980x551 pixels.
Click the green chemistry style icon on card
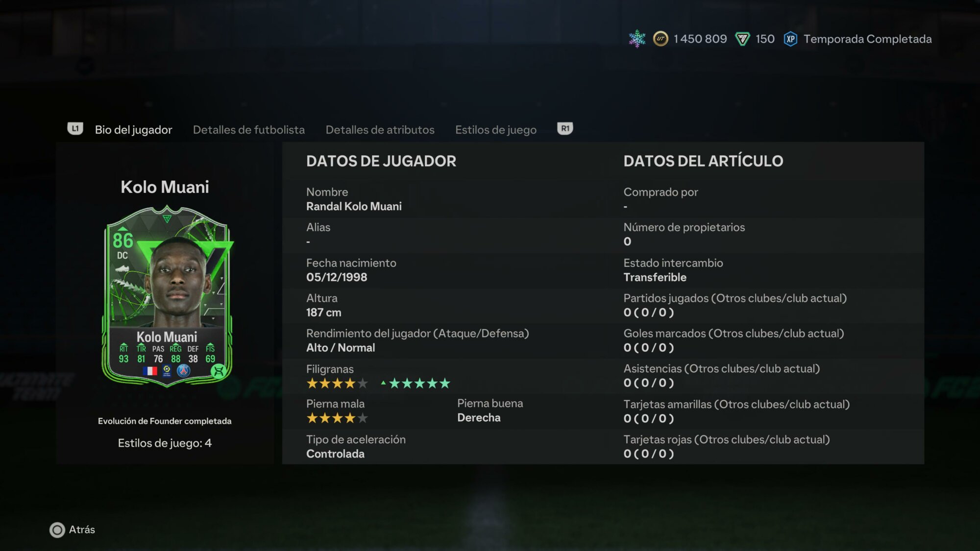[219, 371]
